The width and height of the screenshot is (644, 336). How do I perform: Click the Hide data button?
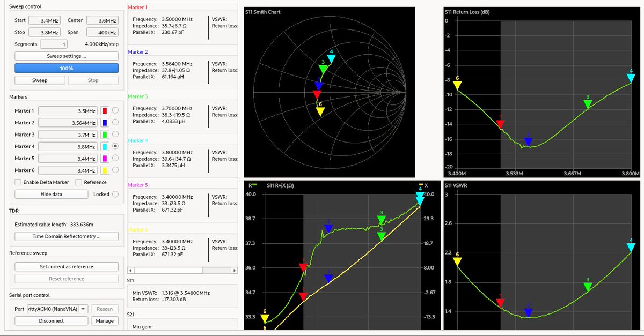(x=52, y=194)
